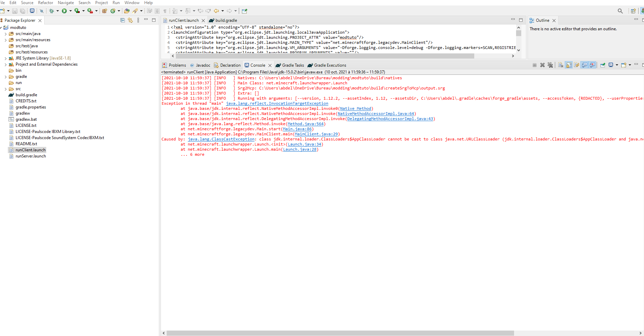Expand the src/main/java folder

coord(5,34)
